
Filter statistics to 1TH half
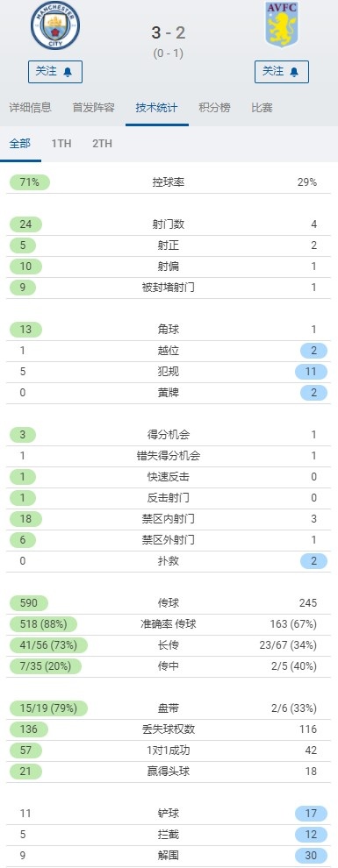point(61,144)
